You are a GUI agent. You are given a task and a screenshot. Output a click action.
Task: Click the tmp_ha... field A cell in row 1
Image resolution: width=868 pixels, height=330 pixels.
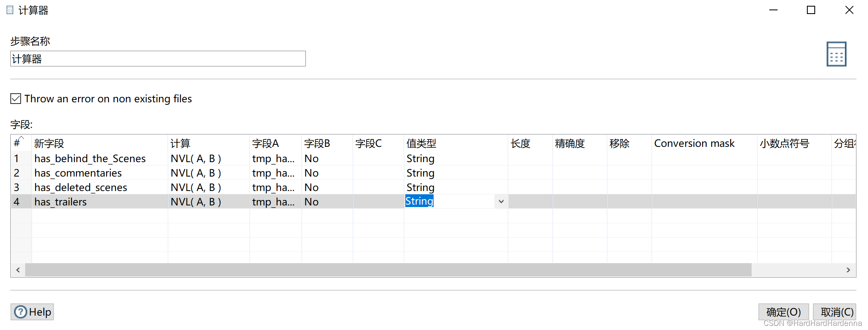pyautogui.click(x=276, y=158)
